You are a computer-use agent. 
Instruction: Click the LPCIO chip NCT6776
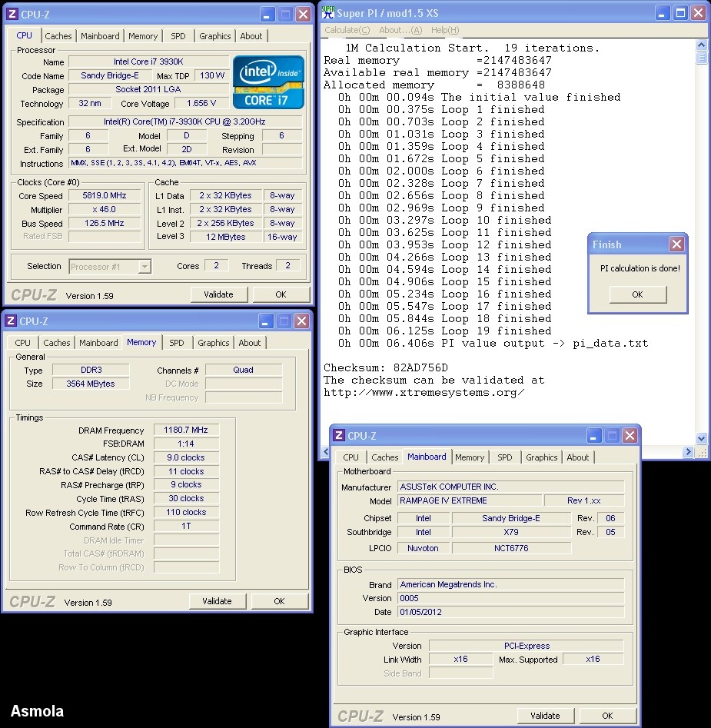point(511,548)
